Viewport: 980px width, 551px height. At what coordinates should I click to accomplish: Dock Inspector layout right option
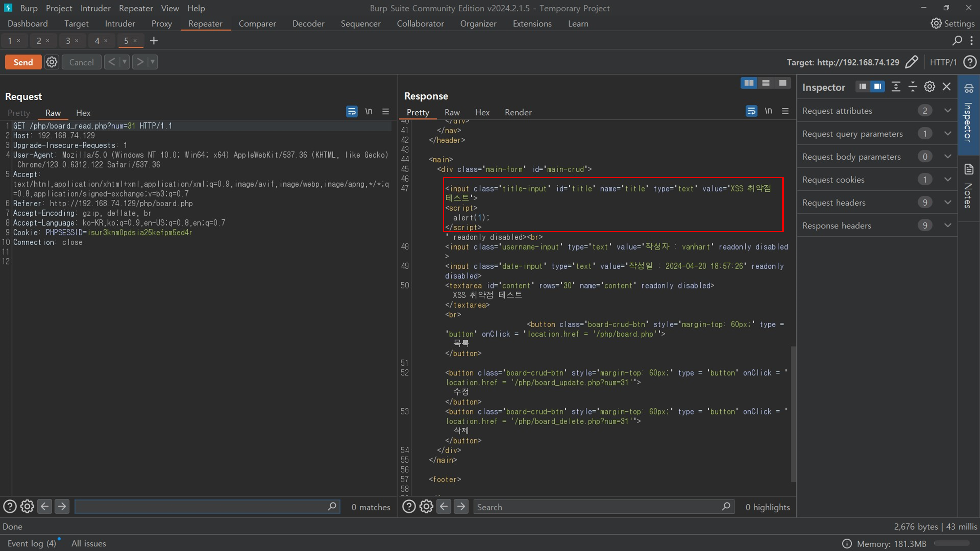point(877,87)
